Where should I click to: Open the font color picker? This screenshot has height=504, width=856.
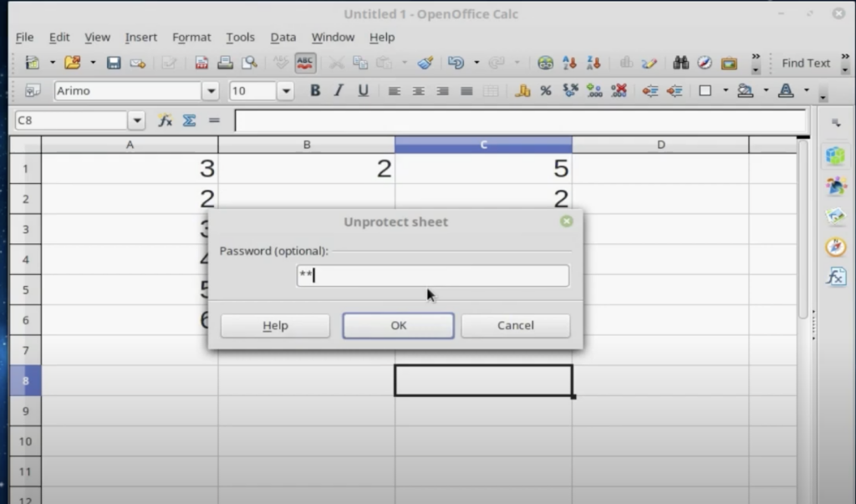click(x=787, y=91)
